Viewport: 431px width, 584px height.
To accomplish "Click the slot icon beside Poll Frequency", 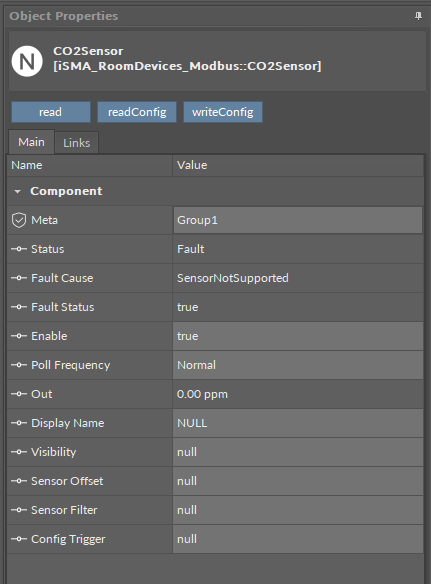I will [x=19, y=365].
